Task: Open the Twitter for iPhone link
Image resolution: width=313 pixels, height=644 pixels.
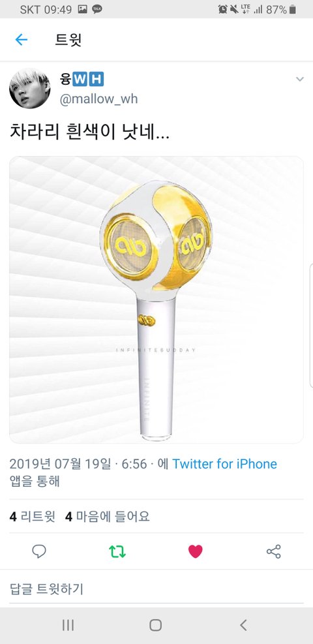Action: point(224,464)
